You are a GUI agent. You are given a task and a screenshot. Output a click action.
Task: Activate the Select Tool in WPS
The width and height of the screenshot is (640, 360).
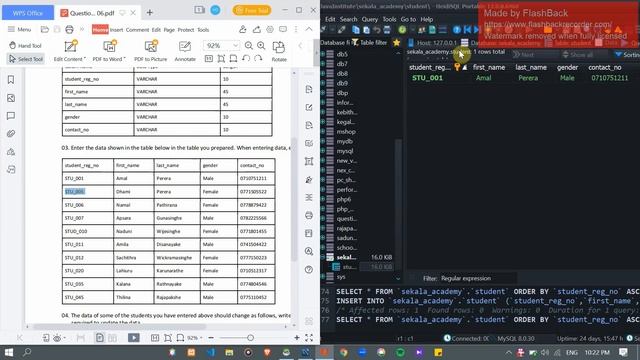click(25, 59)
